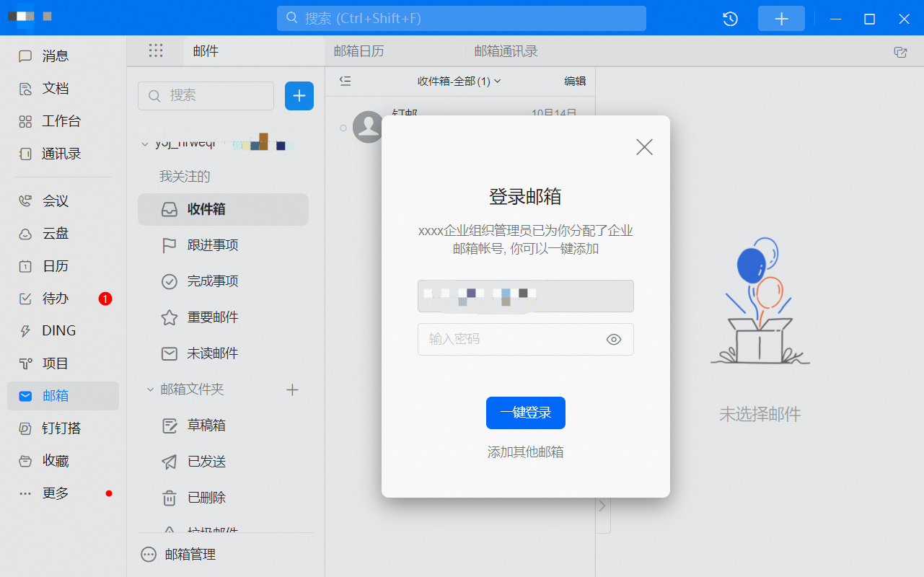Click the blue compose mail plus button

[299, 96]
